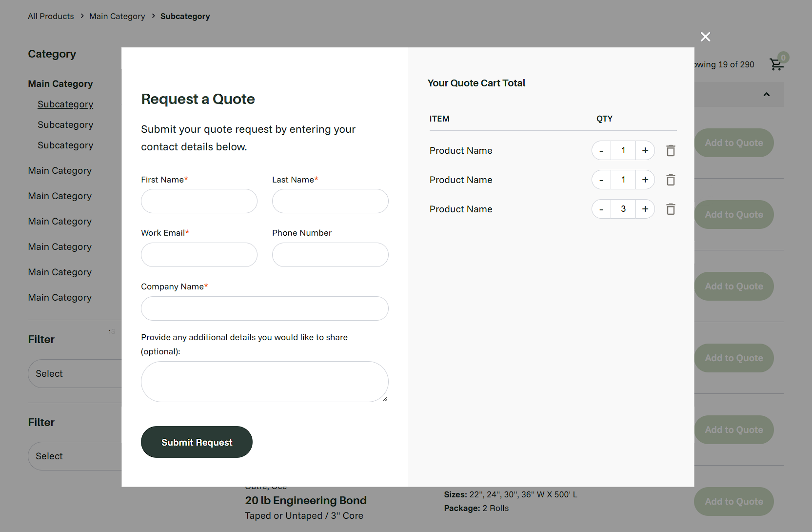The height and width of the screenshot is (532, 812).
Task: Open Main Category from the breadcrumb
Action: [117, 16]
